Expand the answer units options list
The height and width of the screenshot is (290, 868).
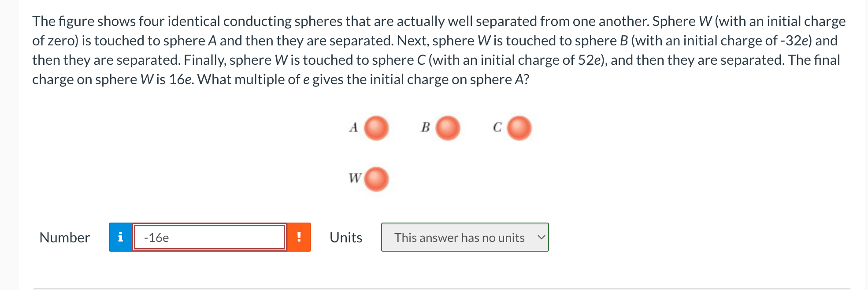click(x=465, y=238)
